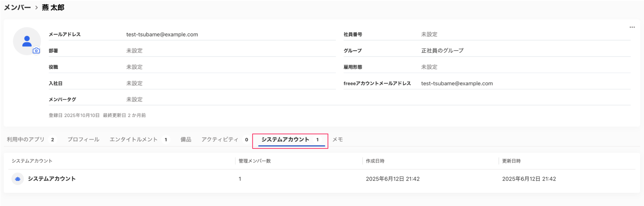Viewport: 644px width, 206px height.
Task: Click the 最終更新日 2 か月前 text
Action: [x=124, y=115]
